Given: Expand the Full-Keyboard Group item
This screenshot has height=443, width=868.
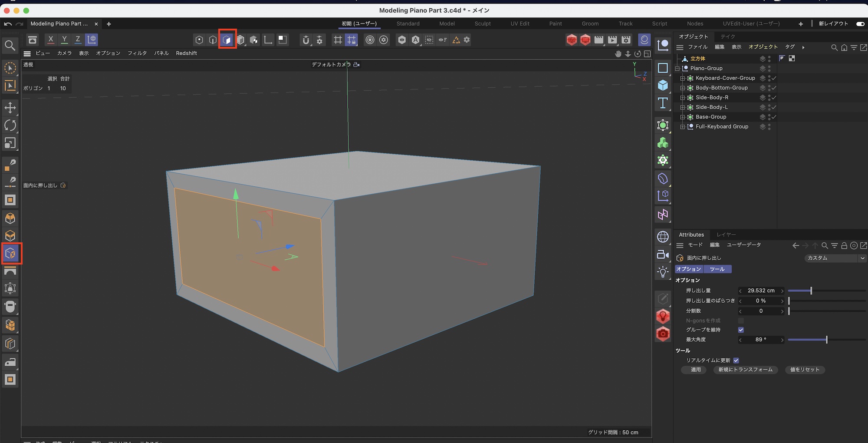Looking at the screenshot, I should pyautogui.click(x=682, y=127).
